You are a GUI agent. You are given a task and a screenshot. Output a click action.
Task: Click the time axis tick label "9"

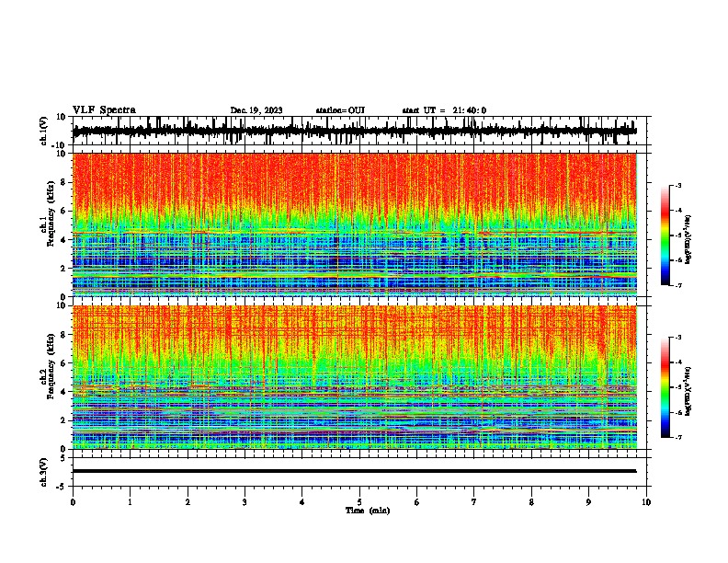(589, 502)
